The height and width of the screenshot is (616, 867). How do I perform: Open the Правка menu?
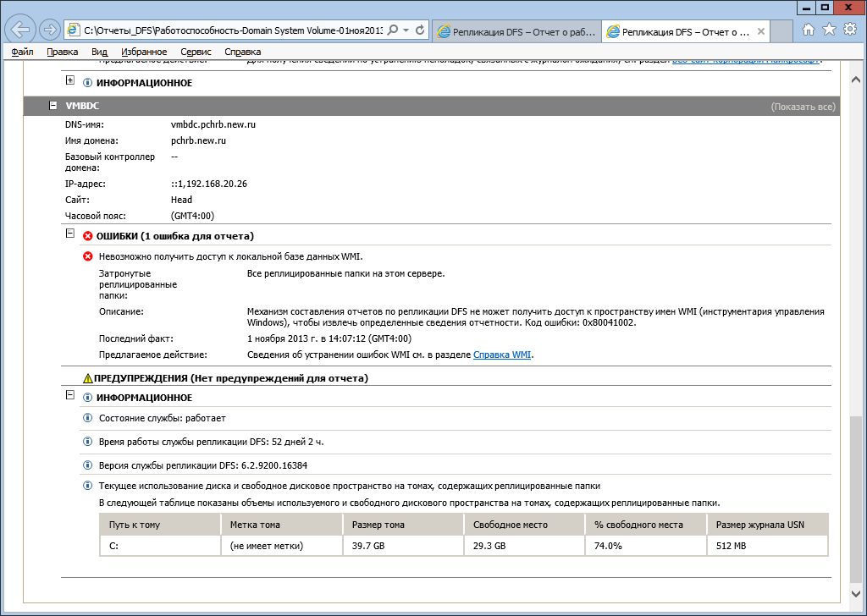pyautogui.click(x=63, y=52)
